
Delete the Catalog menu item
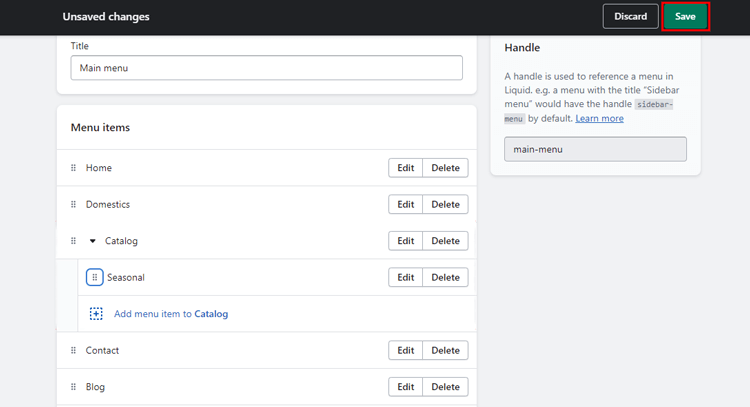(445, 241)
